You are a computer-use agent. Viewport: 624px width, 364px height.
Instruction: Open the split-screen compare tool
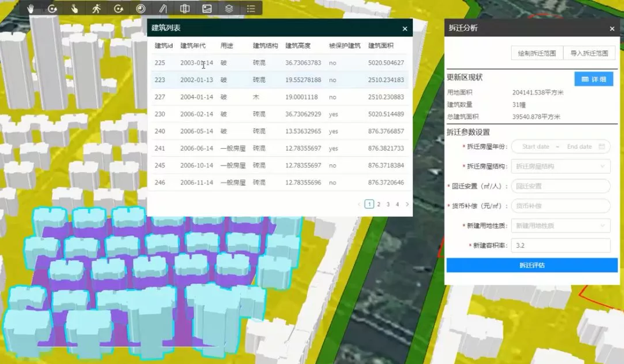(x=185, y=8)
